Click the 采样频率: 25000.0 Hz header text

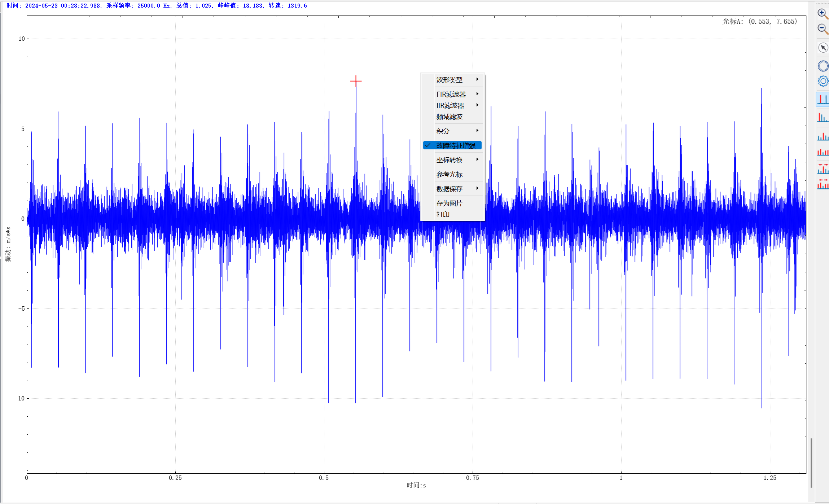point(139,6)
